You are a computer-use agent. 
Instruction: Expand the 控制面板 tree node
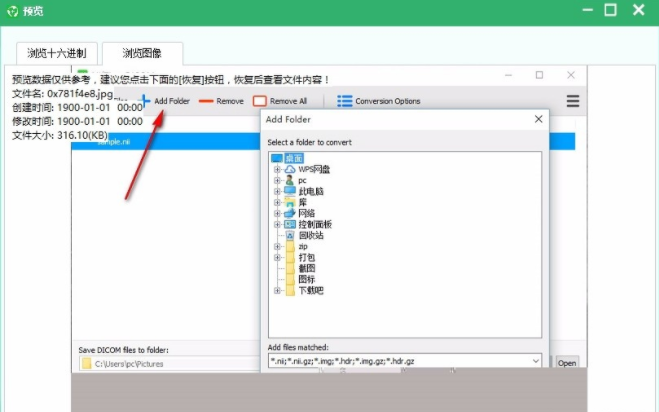(x=277, y=224)
